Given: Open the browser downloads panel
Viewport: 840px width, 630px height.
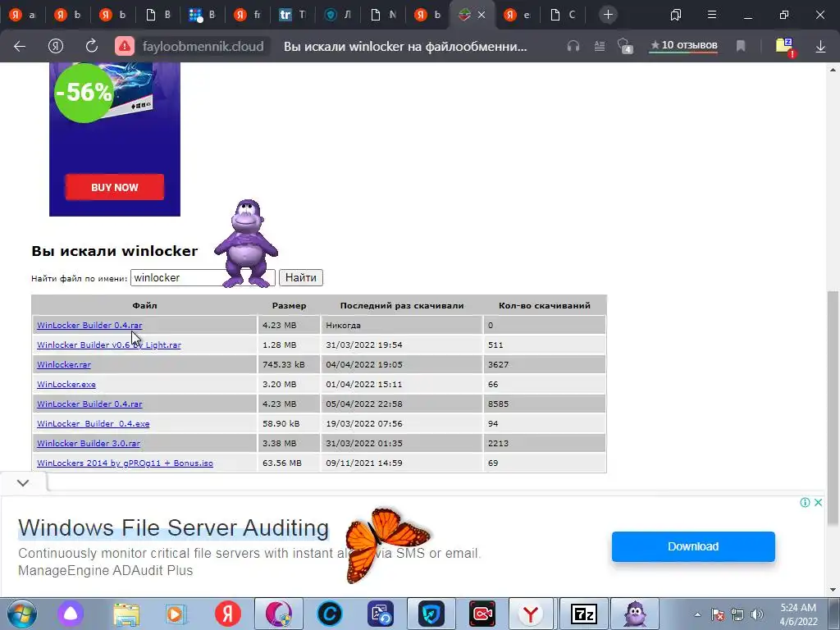Looking at the screenshot, I should click(820, 47).
